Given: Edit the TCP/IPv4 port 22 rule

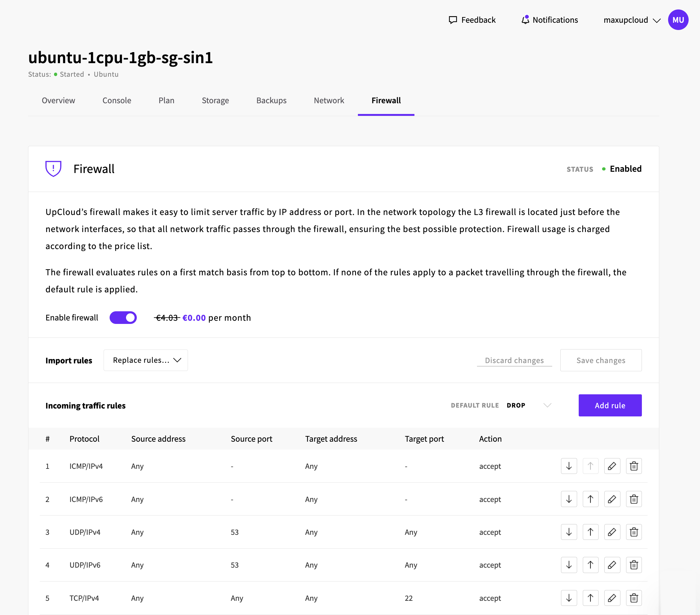Looking at the screenshot, I should click(x=612, y=598).
